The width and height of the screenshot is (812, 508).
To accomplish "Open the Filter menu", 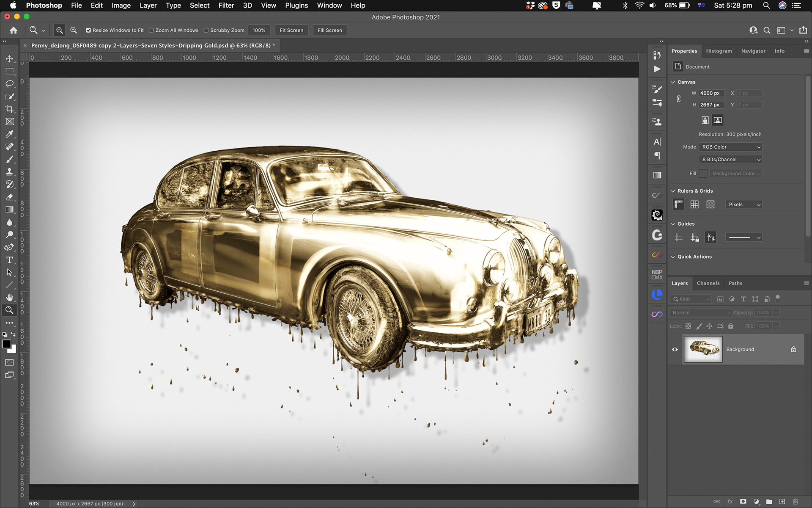I will pos(226,6).
